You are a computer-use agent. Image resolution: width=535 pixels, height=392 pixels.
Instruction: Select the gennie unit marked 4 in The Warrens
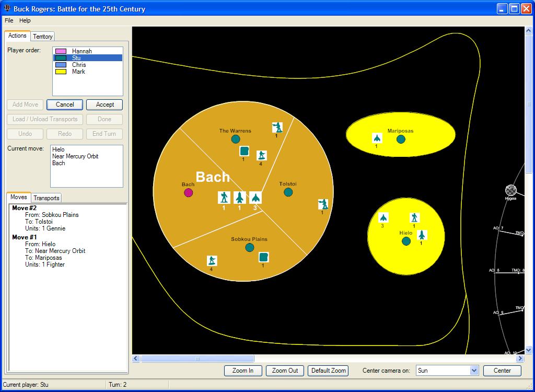tap(262, 155)
